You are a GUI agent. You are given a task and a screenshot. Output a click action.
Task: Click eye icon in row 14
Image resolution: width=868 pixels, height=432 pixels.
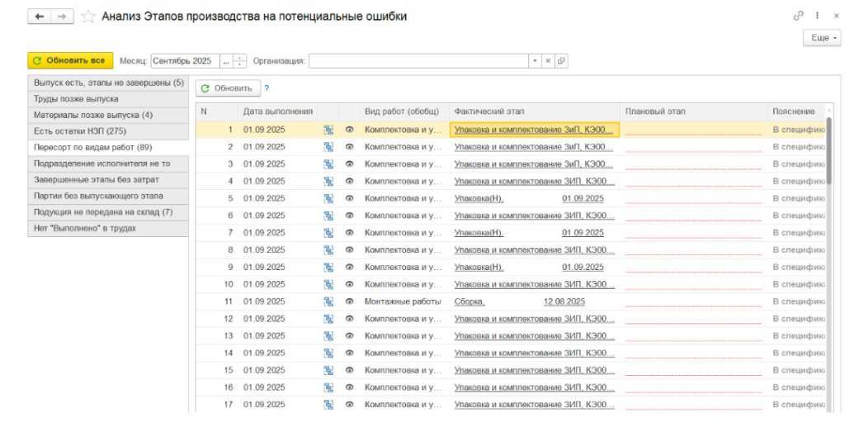click(349, 353)
